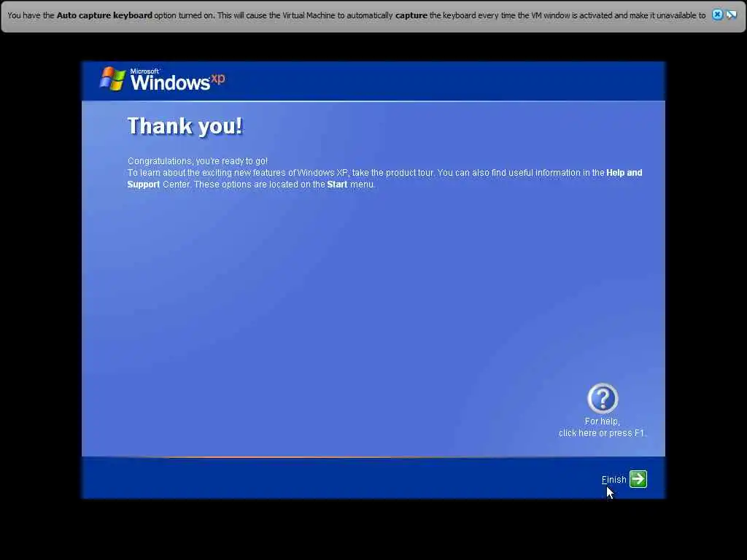Click the Finish text label

614,480
